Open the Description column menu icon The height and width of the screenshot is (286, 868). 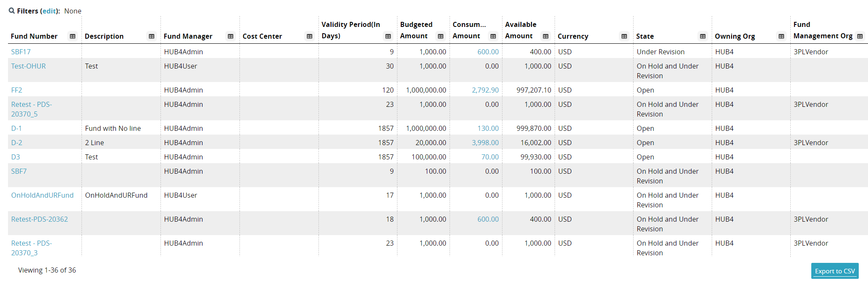pyautogui.click(x=152, y=37)
